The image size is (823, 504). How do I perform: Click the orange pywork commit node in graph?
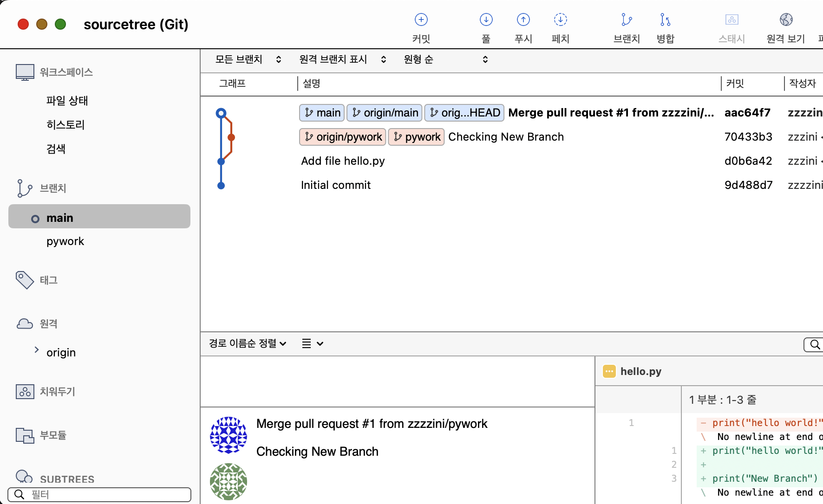pos(231,137)
